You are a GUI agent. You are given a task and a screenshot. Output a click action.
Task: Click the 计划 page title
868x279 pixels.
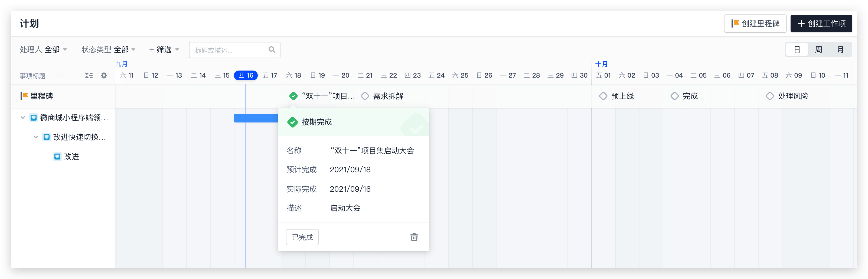tap(29, 23)
